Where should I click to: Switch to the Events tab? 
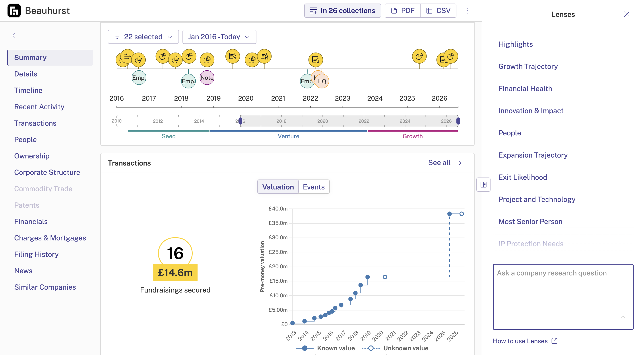(314, 187)
